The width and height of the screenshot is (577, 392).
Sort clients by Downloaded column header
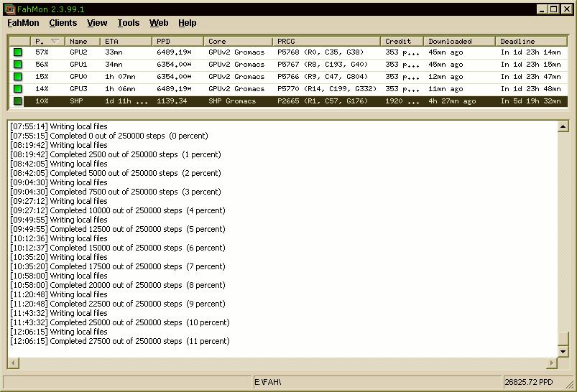[x=459, y=41]
